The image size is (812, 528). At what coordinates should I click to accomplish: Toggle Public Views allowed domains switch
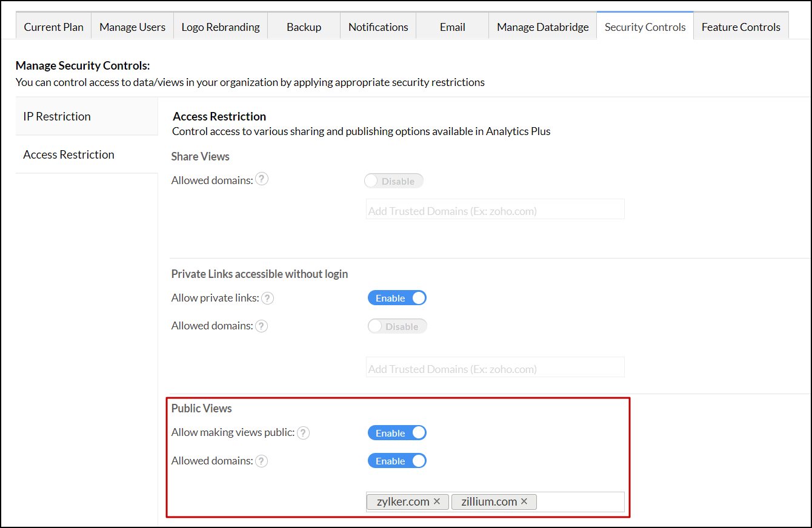click(x=397, y=461)
